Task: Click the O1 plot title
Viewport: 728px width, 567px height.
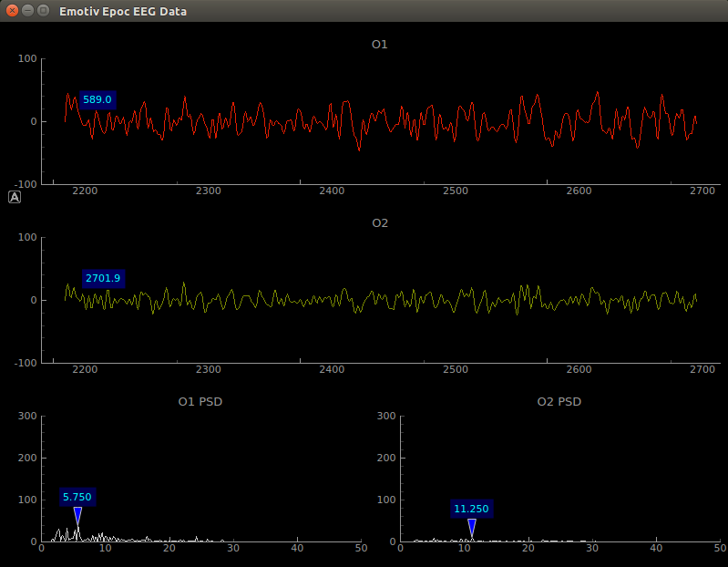Action: point(380,44)
